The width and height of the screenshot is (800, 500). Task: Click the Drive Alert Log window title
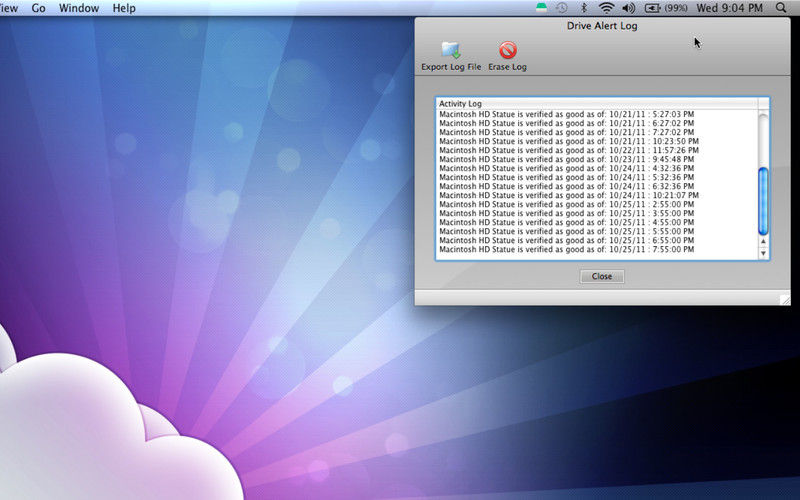pos(602,26)
